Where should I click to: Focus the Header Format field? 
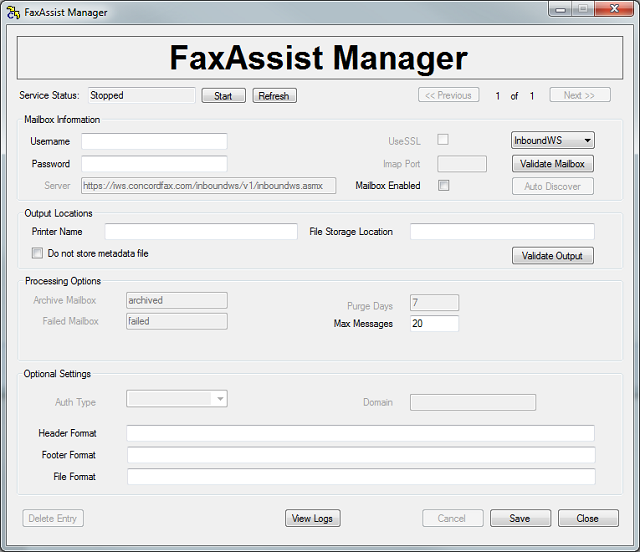click(360, 433)
